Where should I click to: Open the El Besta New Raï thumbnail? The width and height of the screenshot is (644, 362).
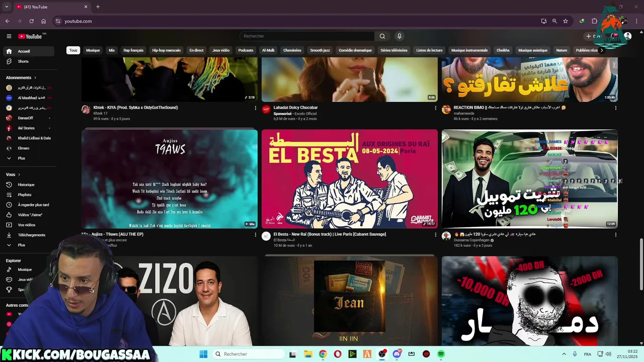coord(350,179)
